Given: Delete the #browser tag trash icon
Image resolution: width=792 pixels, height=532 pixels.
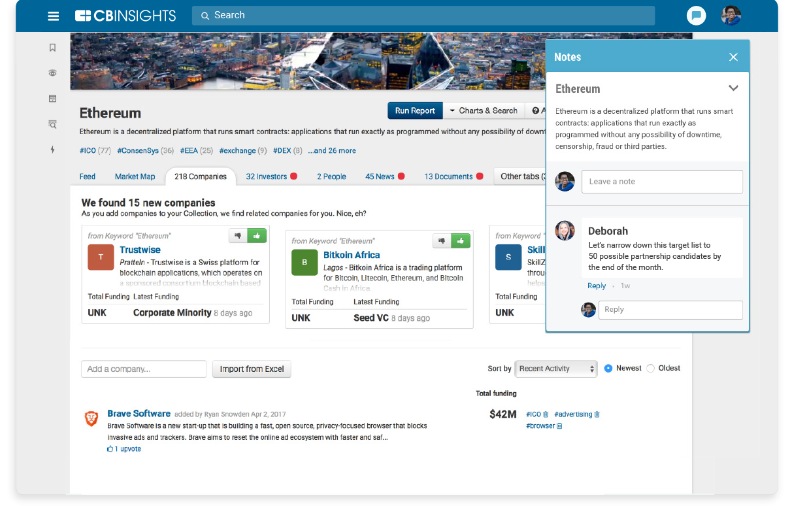Looking at the screenshot, I should (x=559, y=426).
